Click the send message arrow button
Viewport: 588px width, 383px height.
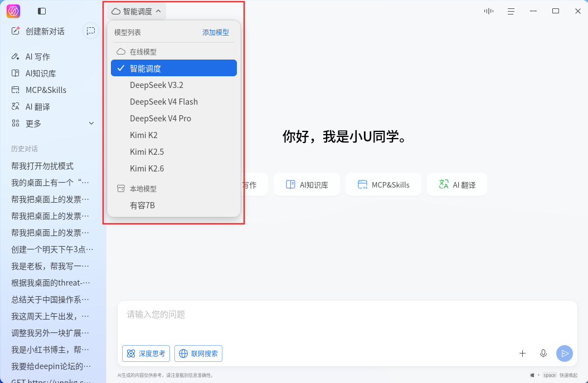point(565,353)
